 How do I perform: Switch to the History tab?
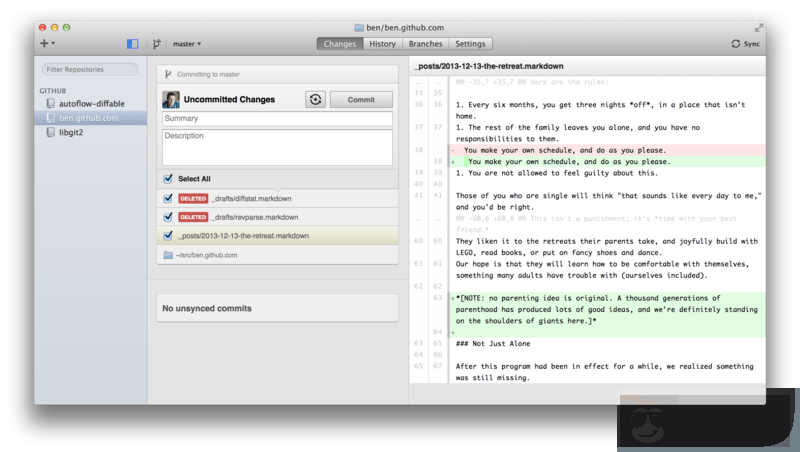point(382,44)
